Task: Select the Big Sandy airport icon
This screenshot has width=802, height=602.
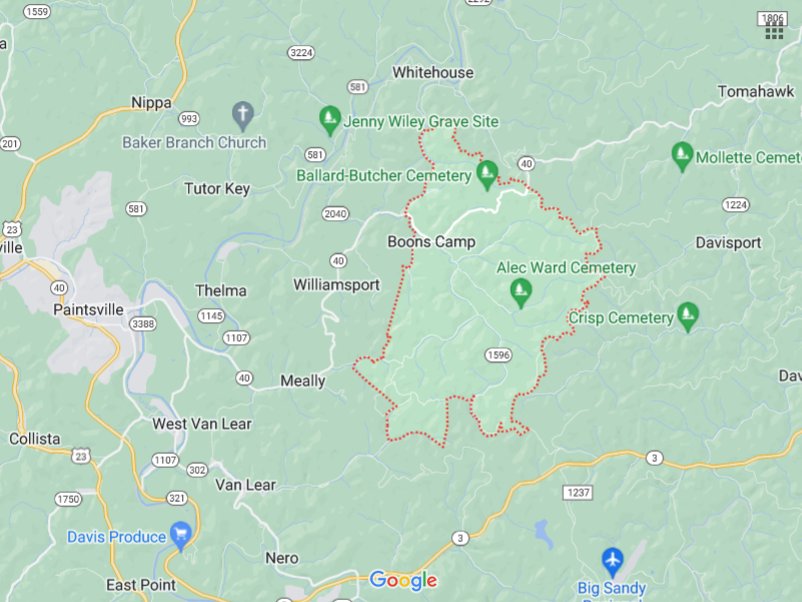Action: pyautogui.click(x=612, y=563)
